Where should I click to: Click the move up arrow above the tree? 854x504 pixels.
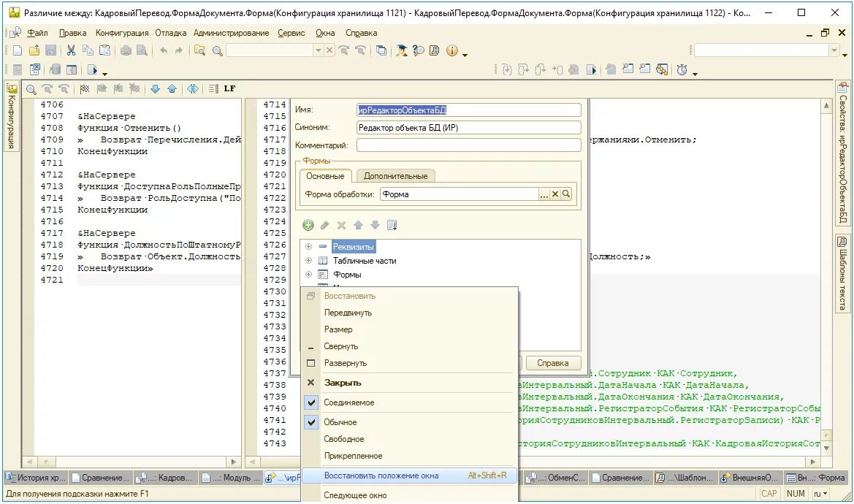[359, 225]
